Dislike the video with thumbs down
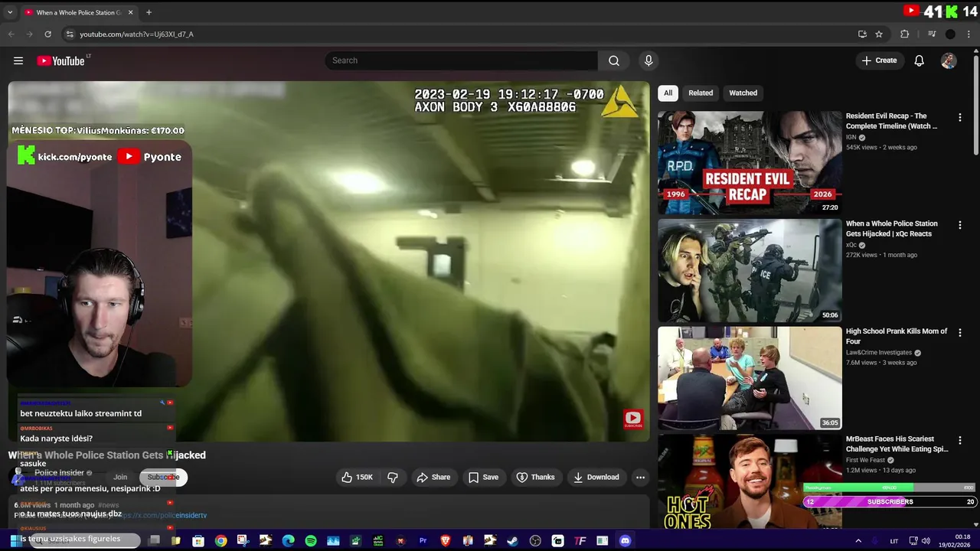This screenshot has width=980, height=551. pyautogui.click(x=393, y=478)
